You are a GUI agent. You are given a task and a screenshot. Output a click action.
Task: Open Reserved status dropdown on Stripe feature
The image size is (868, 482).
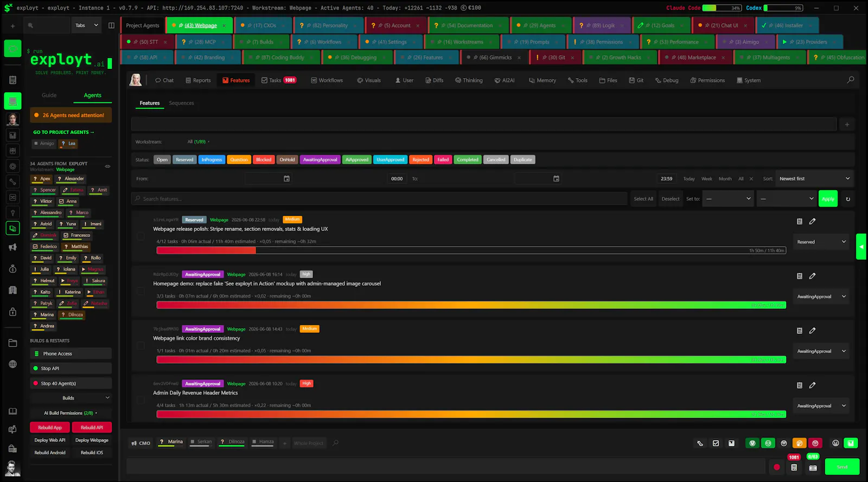(821, 242)
